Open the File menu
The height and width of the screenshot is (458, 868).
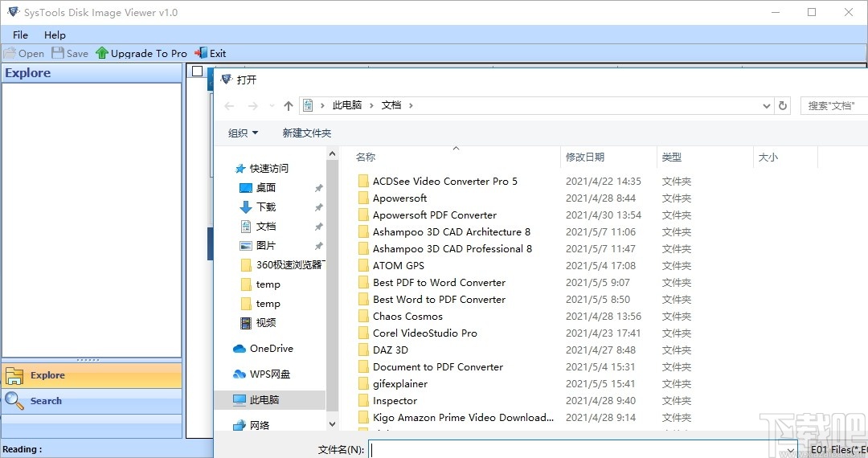(x=20, y=35)
